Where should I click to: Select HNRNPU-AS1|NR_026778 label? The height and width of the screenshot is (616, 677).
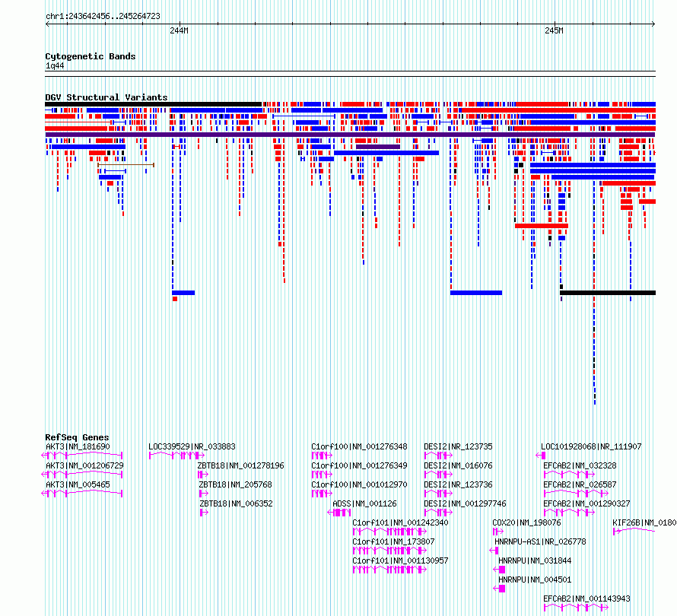(x=540, y=541)
